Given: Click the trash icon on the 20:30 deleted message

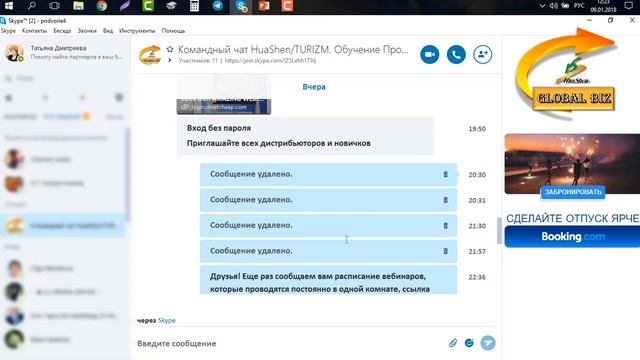Looking at the screenshot, I should pyautogui.click(x=445, y=174).
